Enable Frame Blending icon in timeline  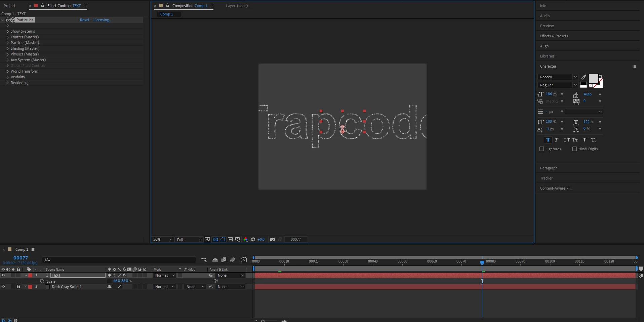point(224,260)
